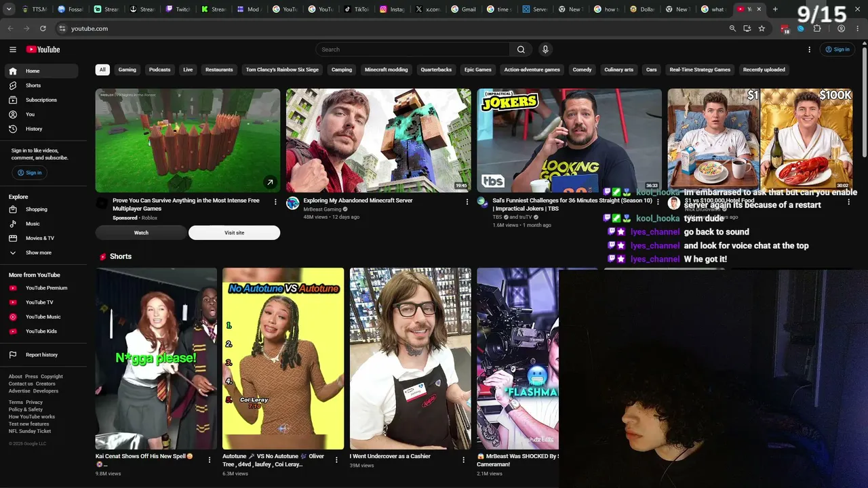Select the Live filter chip

188,70
